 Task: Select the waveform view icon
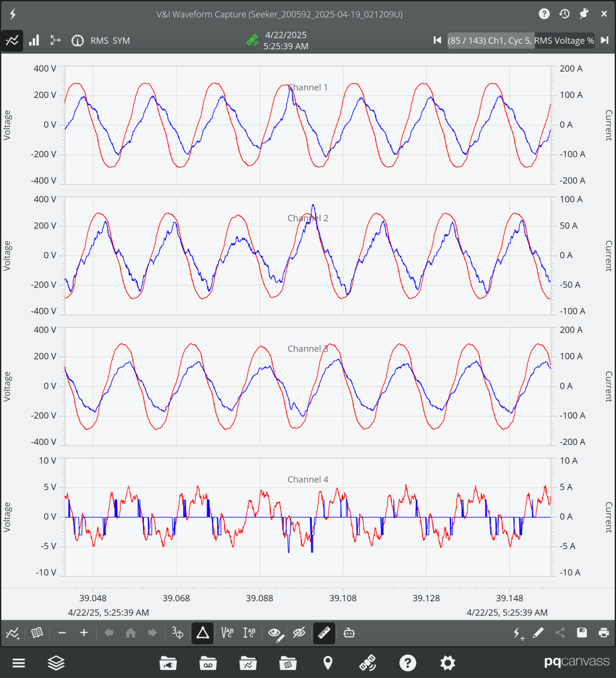pos(12,40)
